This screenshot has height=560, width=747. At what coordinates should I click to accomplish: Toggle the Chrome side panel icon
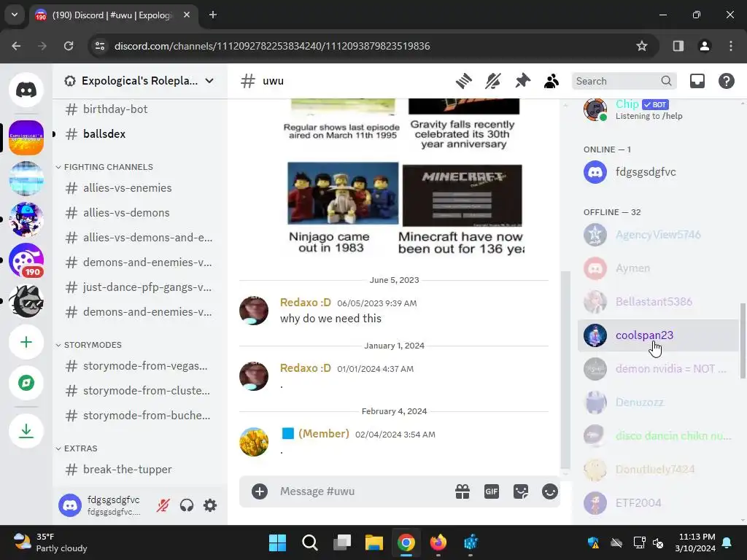coord(678,46)
